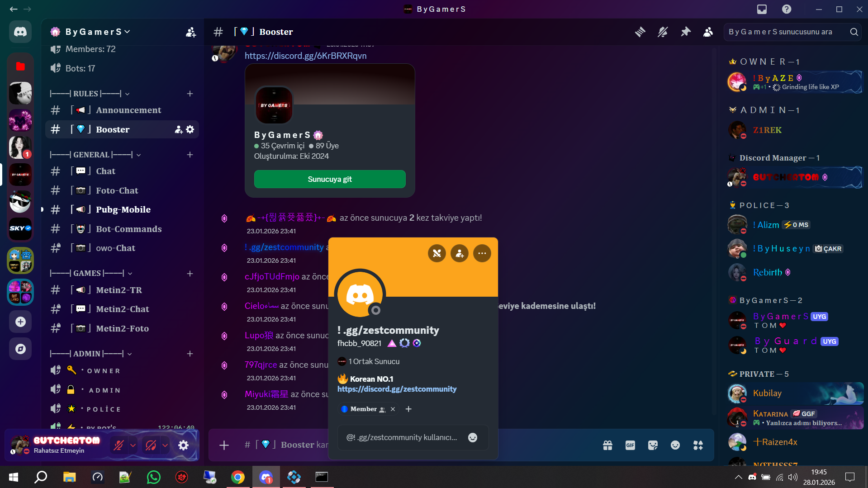
Task: Toggle headphone deafen in user panel
Action: click(x=151, y=445)
